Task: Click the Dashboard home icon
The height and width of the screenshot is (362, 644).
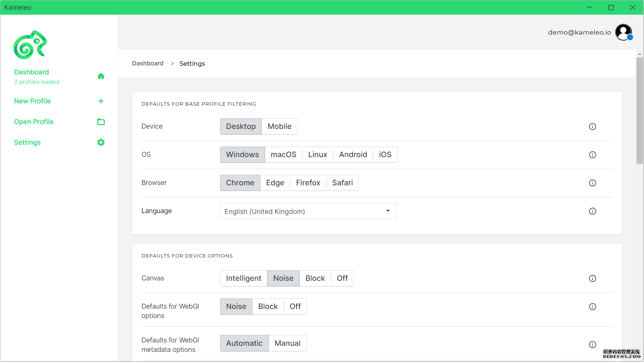Action: pos(101,76)
